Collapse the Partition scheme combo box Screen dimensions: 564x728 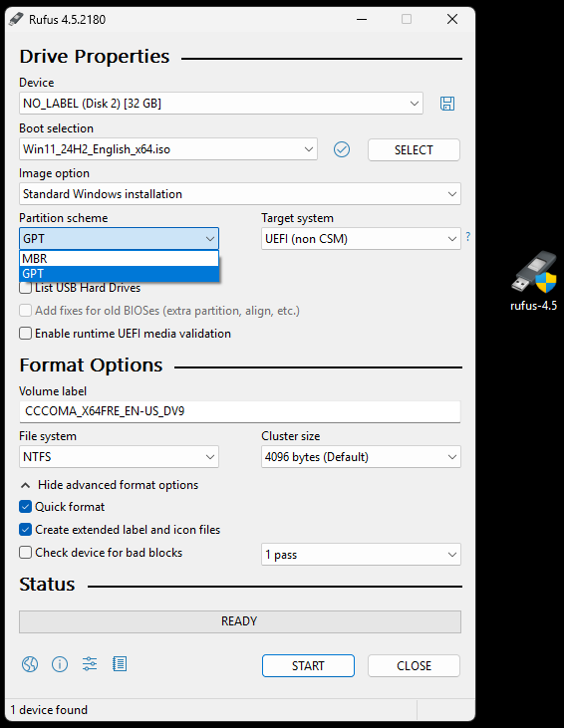point(119,239)
